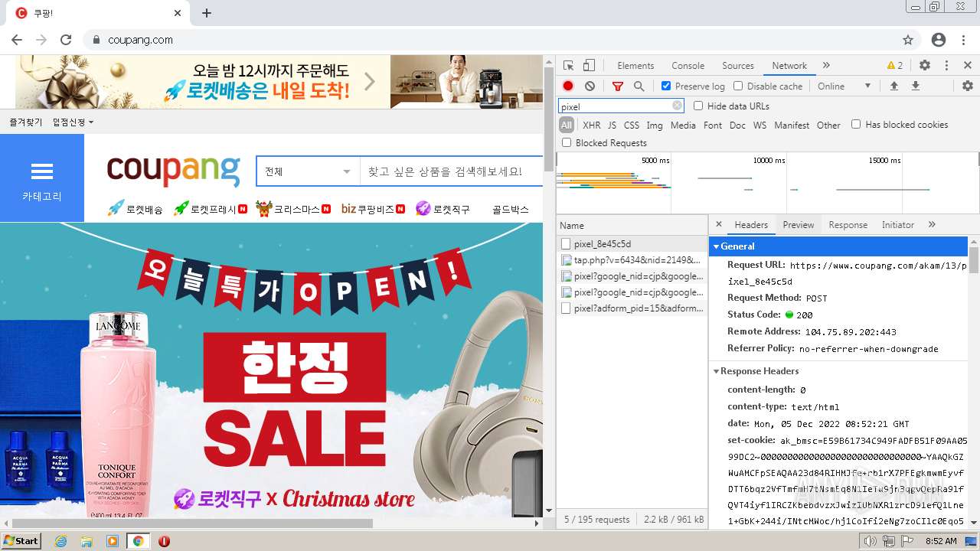
Task: Open the DevTools three-dot menu
Action: point(946,66)
